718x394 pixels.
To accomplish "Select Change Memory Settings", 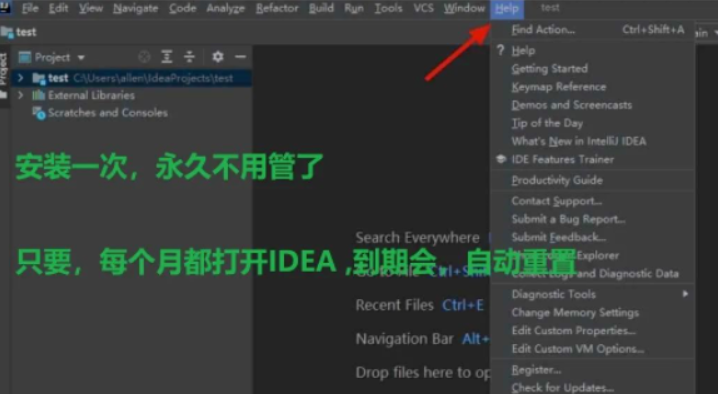I will [x=593, y=312].
